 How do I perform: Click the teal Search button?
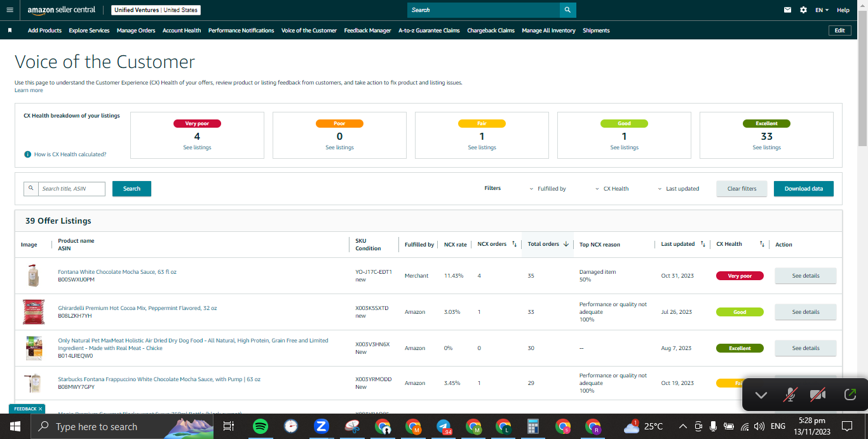(x=132, y=189)
